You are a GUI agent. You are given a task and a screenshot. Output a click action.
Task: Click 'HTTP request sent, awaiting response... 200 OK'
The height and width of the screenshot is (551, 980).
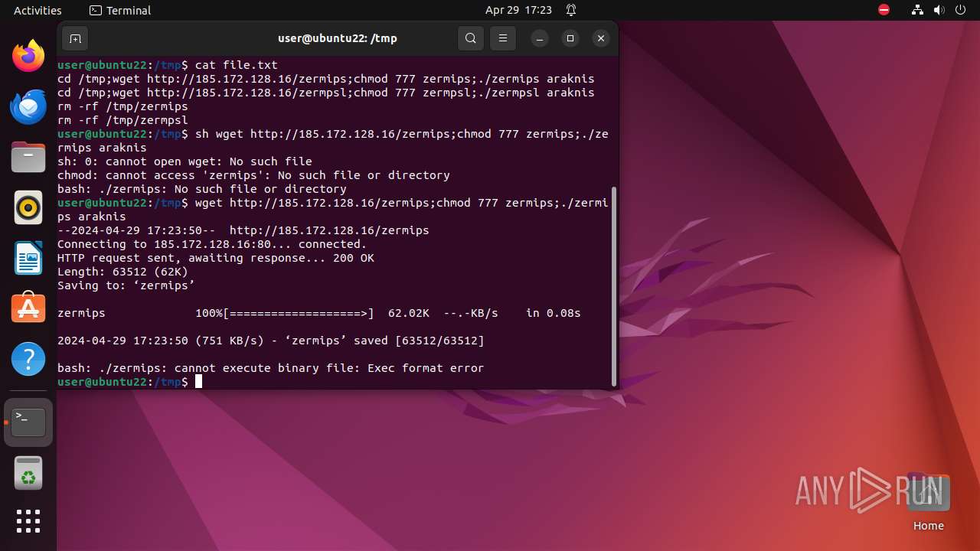216,258
